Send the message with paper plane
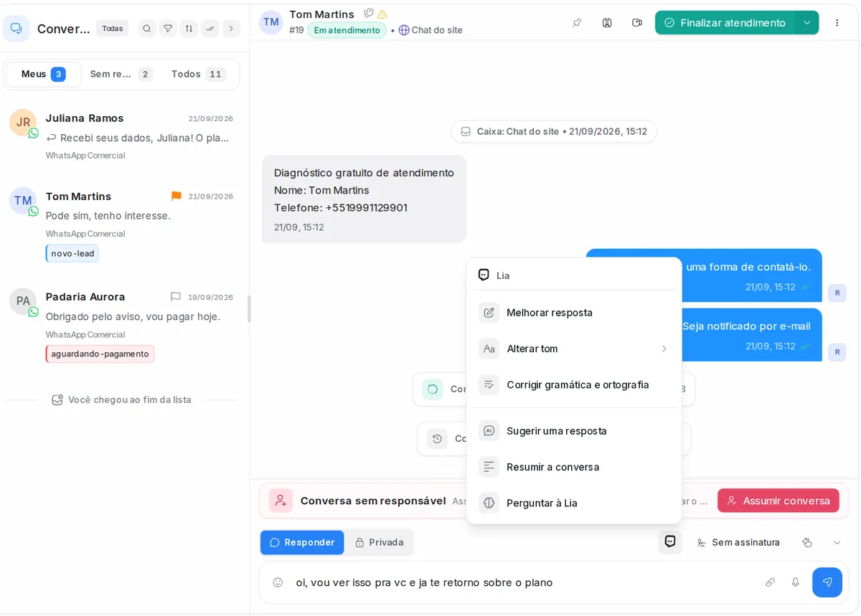 827,582
